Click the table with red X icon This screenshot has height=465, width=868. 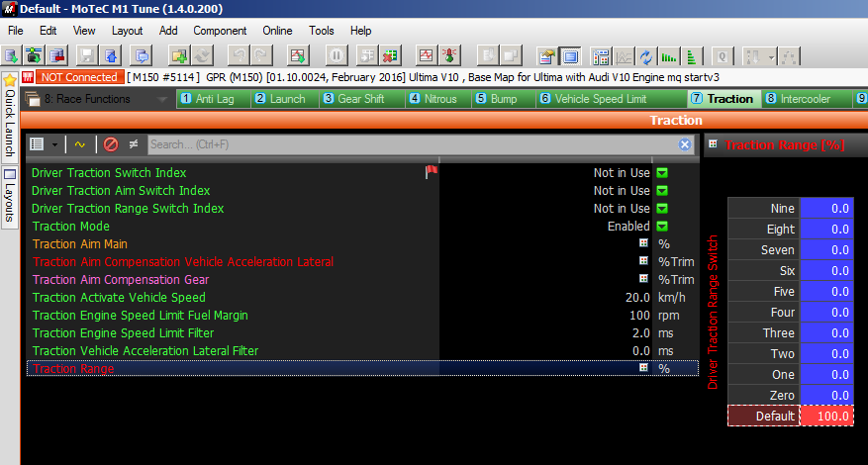[x=390, y=56]
